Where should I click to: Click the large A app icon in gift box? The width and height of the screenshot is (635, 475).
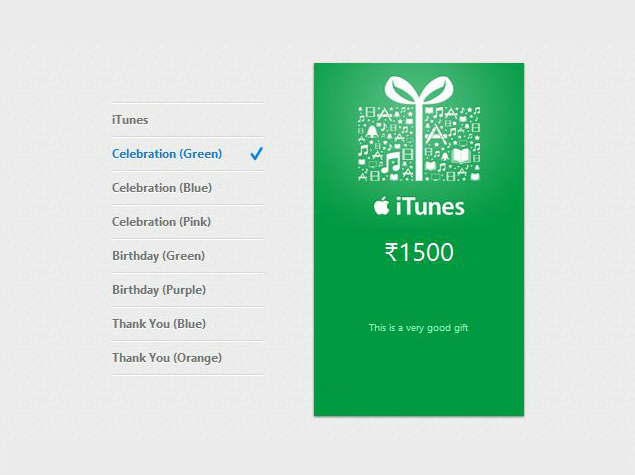[x=436, y=136]
